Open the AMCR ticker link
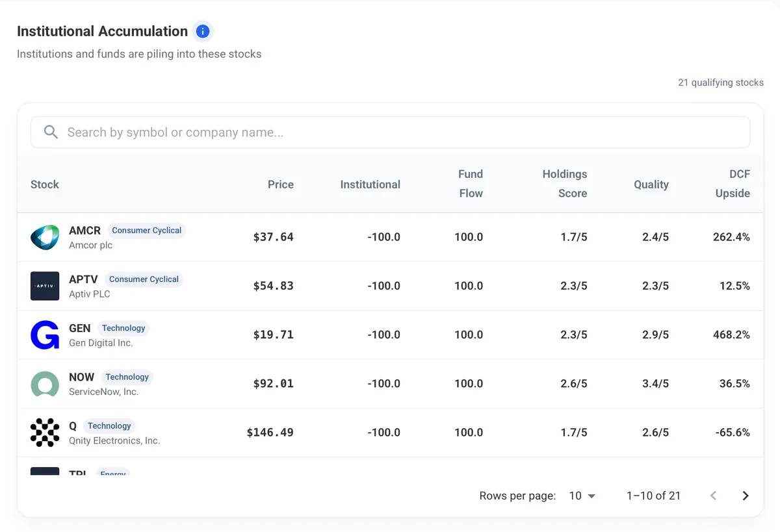The height and width of the screenshot is (532, 780). [85, 230]
